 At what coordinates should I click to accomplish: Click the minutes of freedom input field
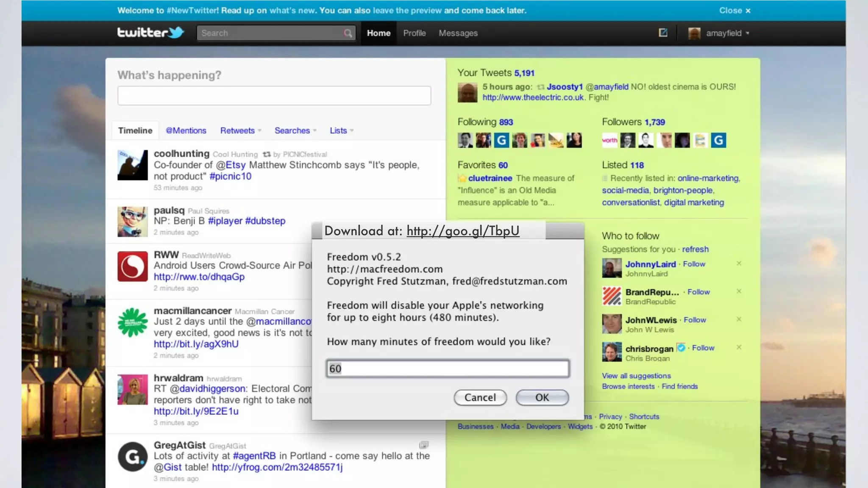coord(448,369)
